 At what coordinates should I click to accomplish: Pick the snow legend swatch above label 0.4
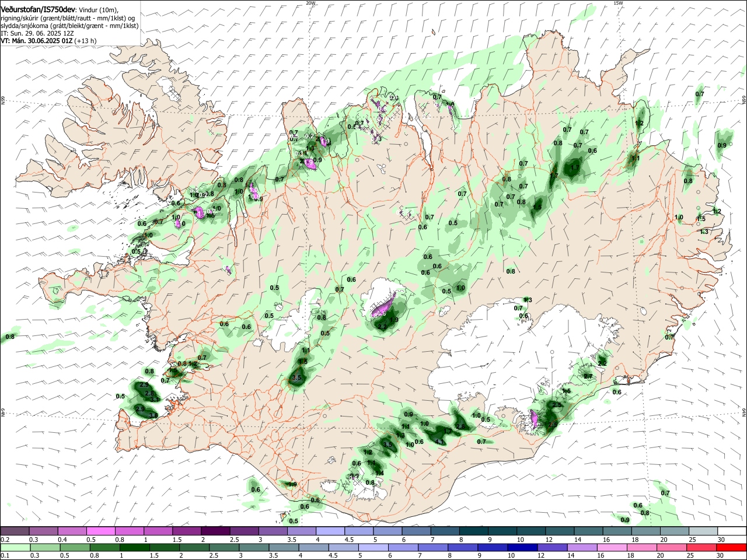[72, 531]
